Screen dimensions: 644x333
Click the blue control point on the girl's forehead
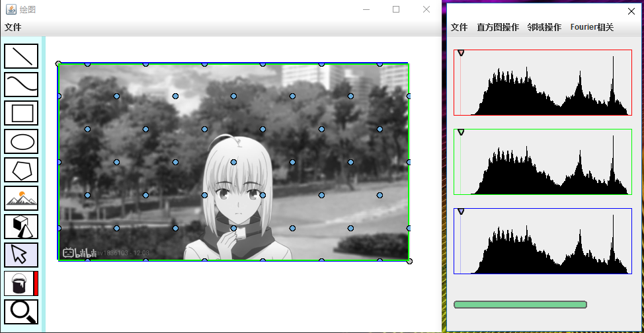[x=233, y=162]
